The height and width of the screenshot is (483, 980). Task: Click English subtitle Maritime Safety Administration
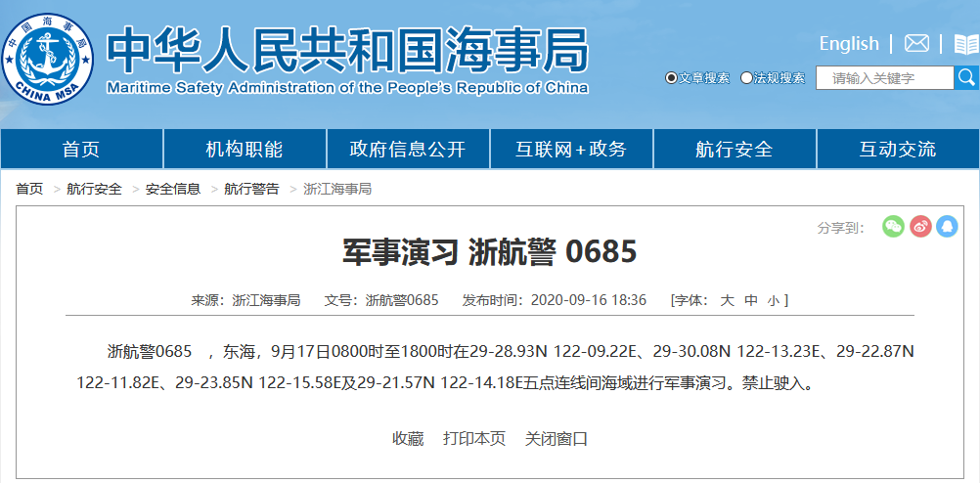[x=347, y=88]
